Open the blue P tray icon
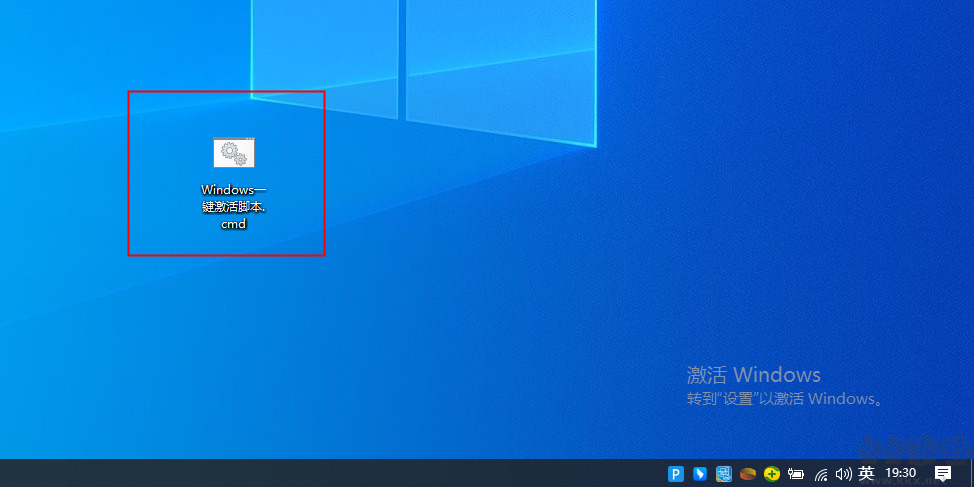This screenshot has width=974, height=487. (676, 474)
